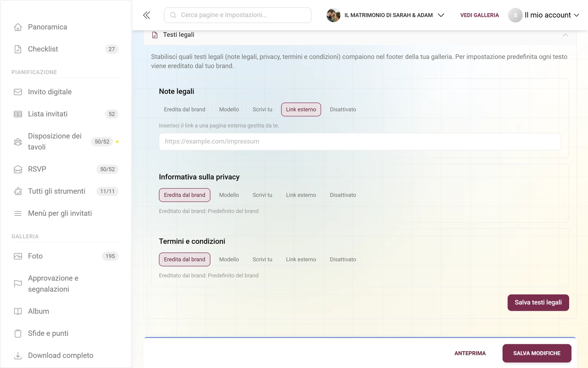This screenshot has width=588, height=368.
Task: Select Scrivi tu for Informativa sulla privacy
Action: click(263, 195)
